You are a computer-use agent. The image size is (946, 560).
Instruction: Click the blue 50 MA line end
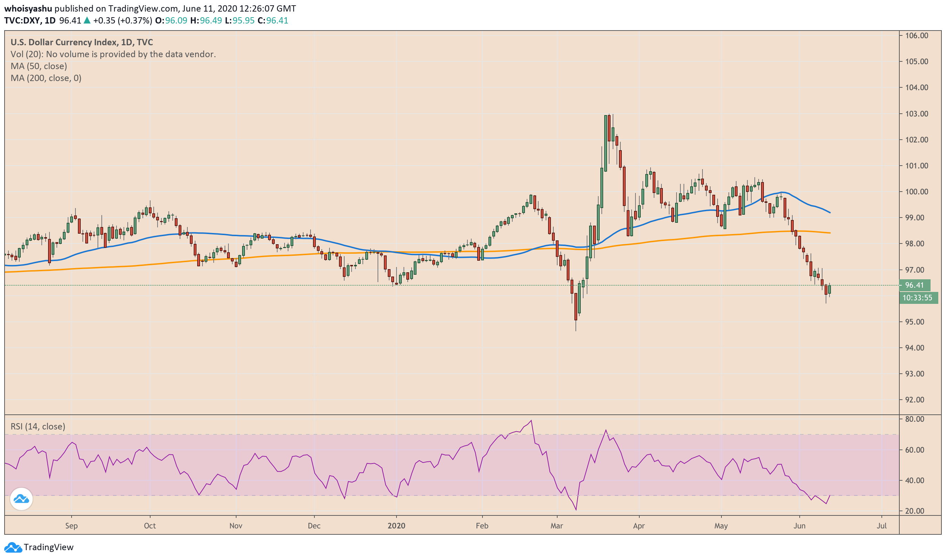coord(830,212)
